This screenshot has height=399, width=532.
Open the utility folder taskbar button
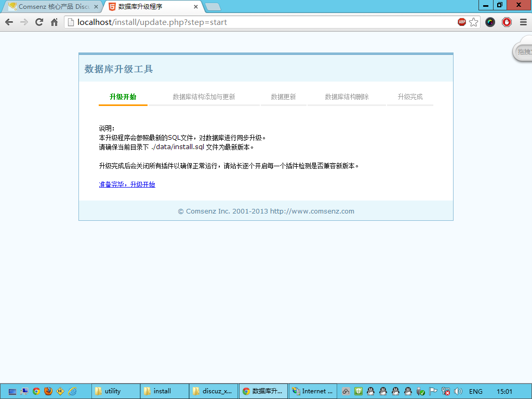click(x=116, y=391)
